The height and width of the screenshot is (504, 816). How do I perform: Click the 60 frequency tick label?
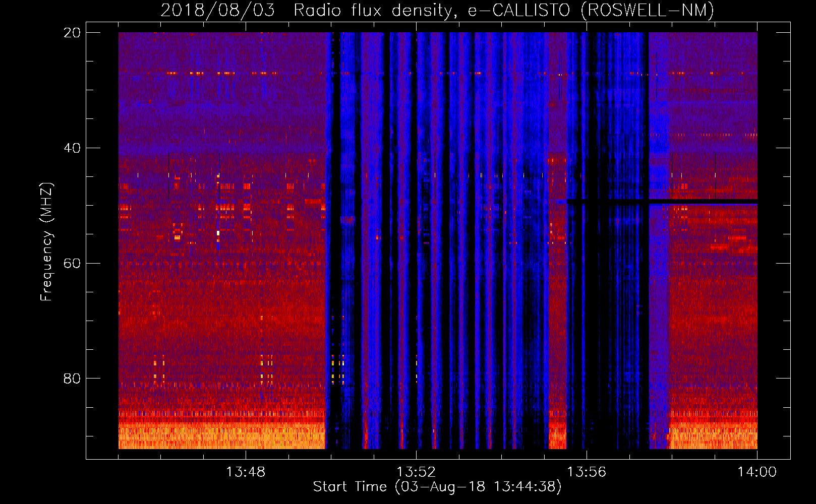coord(72,264)
